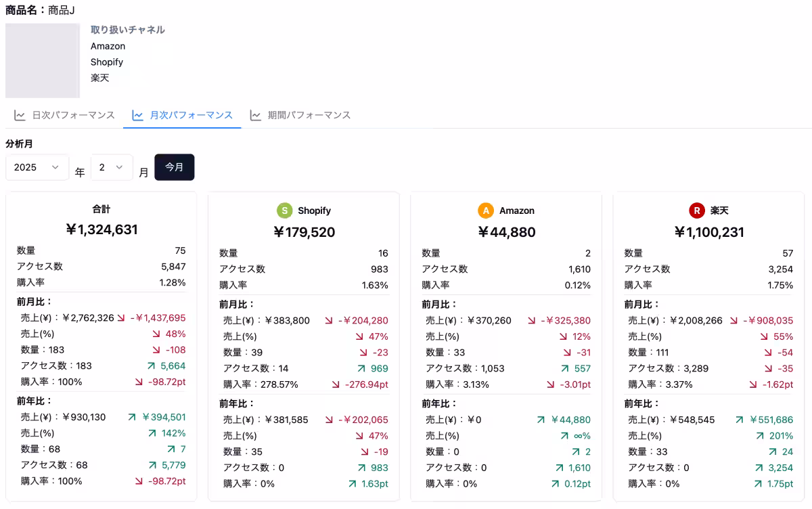Click the chart icon beside 月次パフォーマンス

(138, 115)
